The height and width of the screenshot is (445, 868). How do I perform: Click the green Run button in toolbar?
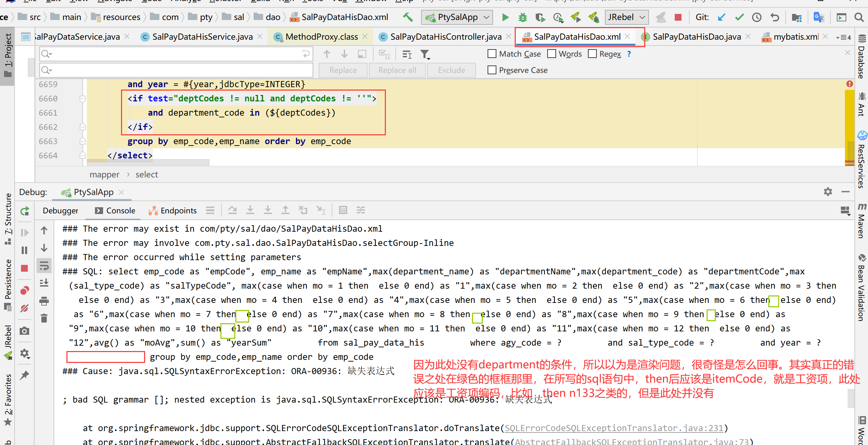[505, 17]
